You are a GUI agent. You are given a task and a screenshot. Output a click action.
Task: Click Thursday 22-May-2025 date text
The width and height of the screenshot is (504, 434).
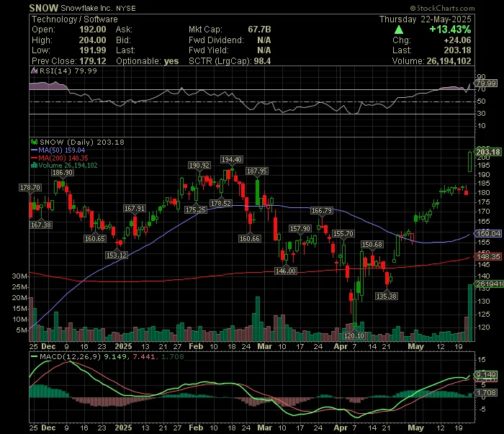point(426,19)
